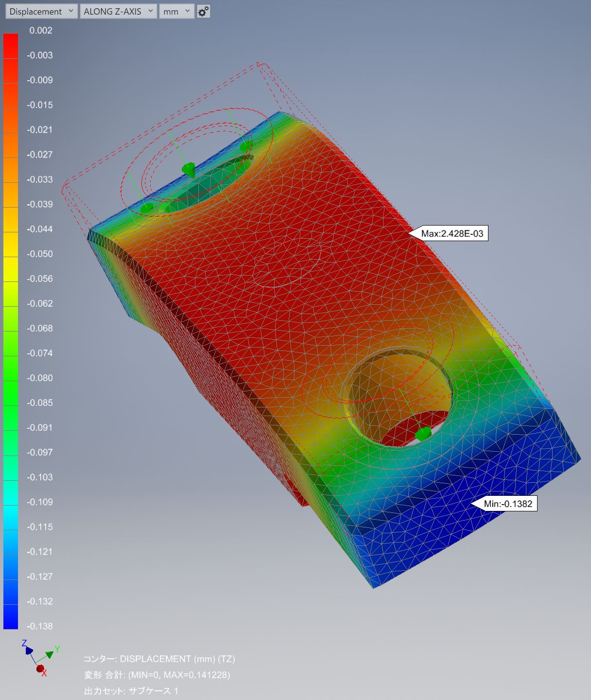Click the X axis label on the triad

click(x=44, y=673)
